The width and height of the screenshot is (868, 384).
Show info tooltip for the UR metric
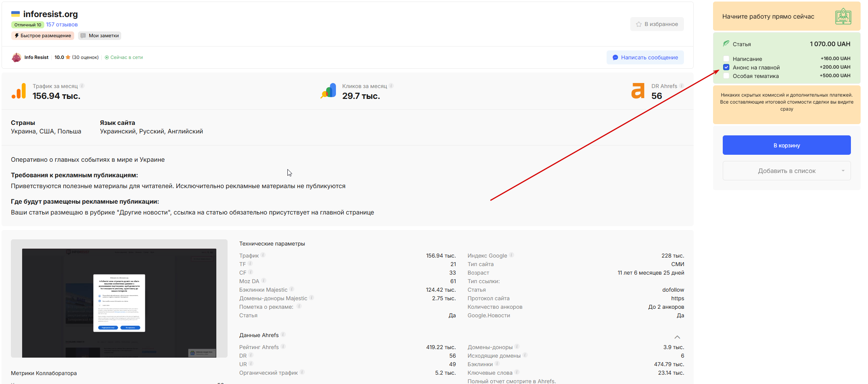tap(251, 364)
